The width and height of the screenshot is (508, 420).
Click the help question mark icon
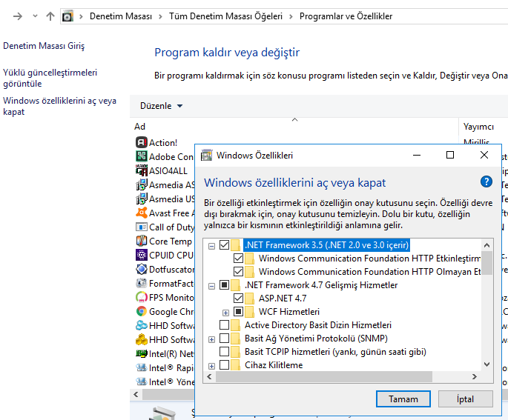(486, 181)
